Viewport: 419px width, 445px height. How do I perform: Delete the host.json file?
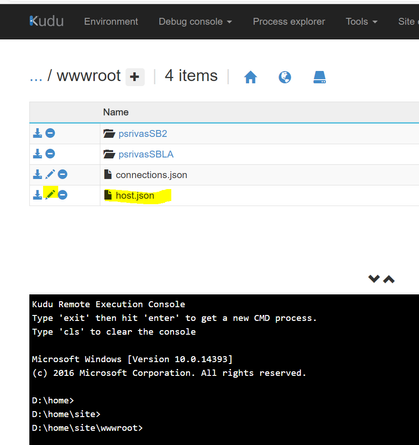coord(62,195)
